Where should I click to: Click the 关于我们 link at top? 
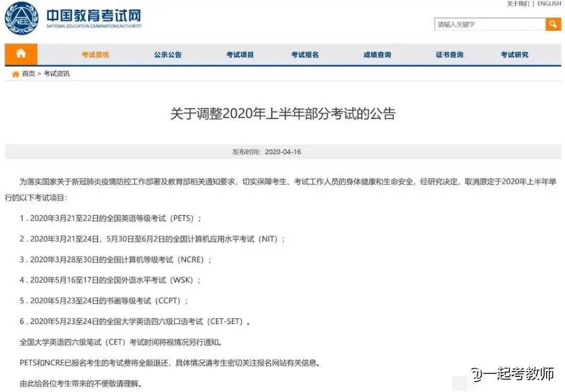tap(518, 4)
